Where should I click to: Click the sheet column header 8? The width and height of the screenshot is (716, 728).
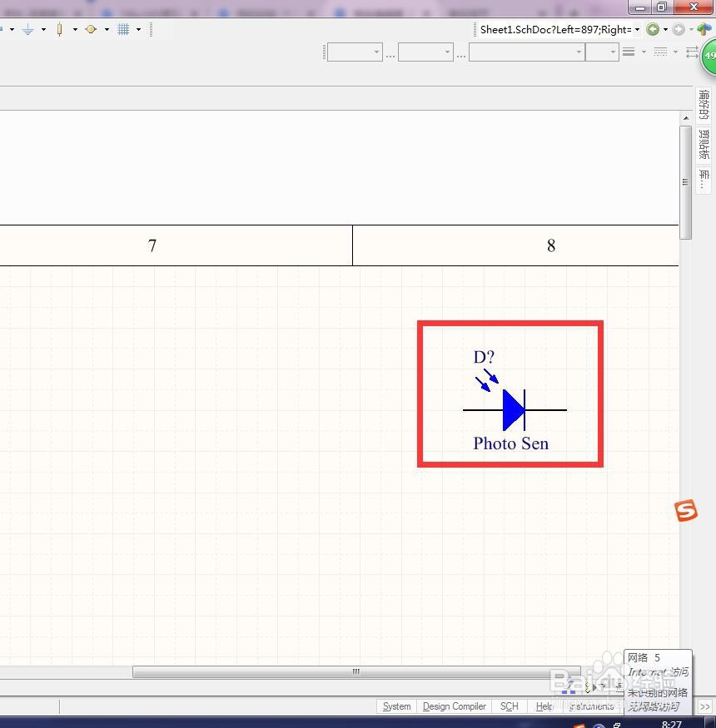(x=551, y=245)
